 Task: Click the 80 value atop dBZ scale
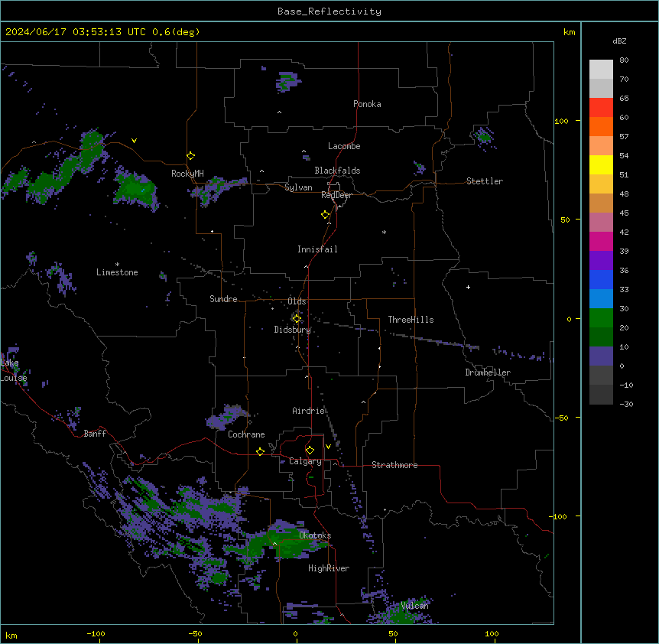coord(624,60)
